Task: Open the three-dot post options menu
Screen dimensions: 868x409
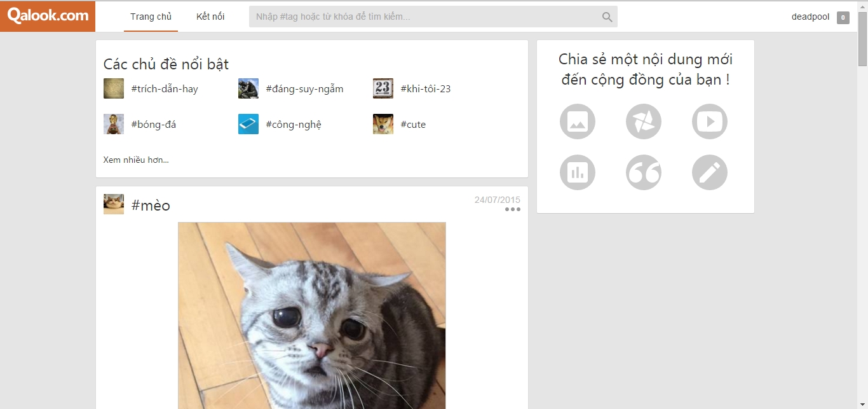Action: point(513,209)
